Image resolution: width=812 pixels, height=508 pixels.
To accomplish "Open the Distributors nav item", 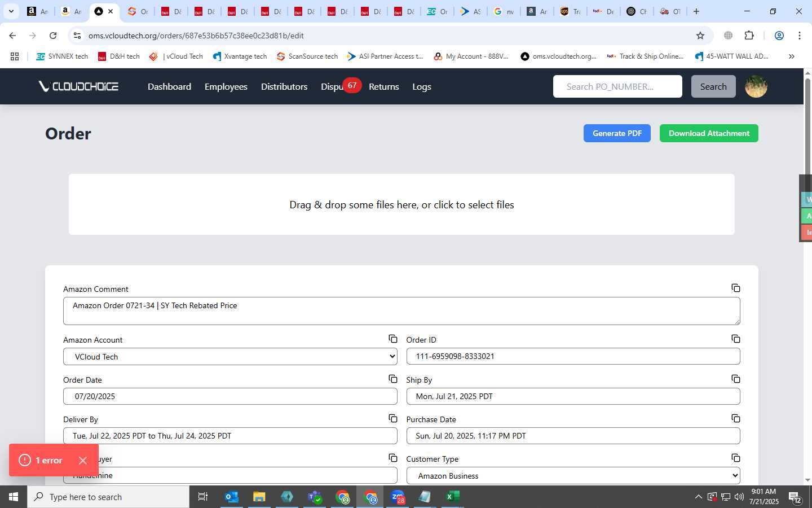I will point(284,86).
